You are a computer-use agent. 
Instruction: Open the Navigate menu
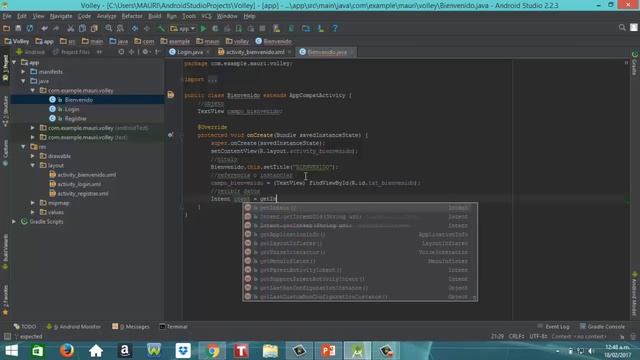61,16
